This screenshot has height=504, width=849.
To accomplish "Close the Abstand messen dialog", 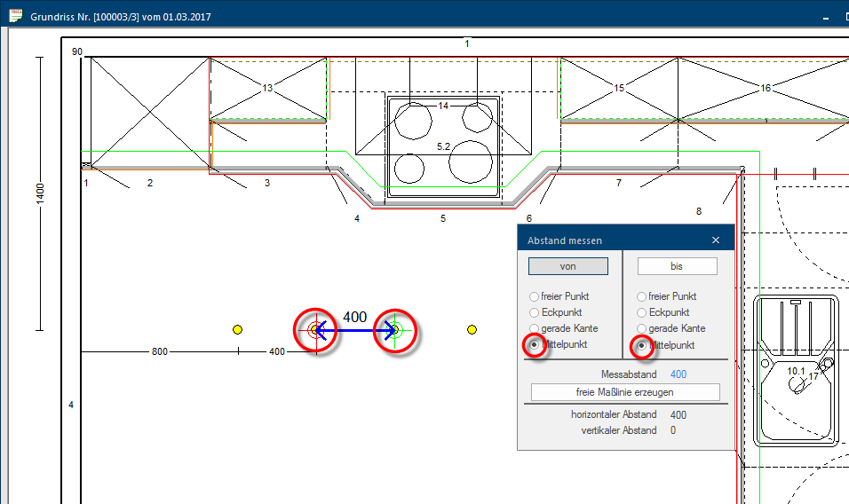I will [716, 240].
